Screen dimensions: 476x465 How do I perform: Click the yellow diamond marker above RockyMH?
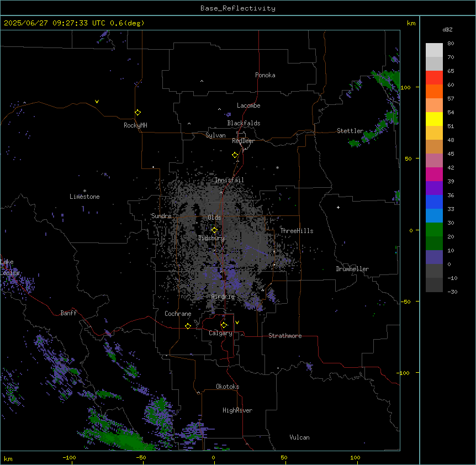[x=137, y=112]
